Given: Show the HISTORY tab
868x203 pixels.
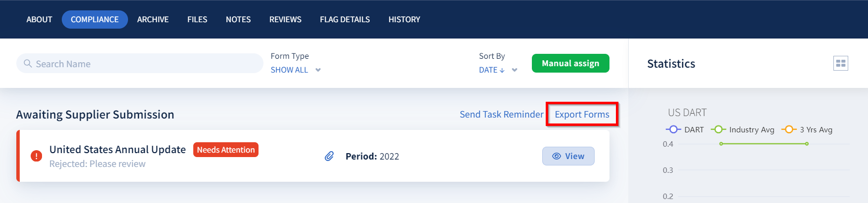Looking at the screenshot, I should pos(404,19).
